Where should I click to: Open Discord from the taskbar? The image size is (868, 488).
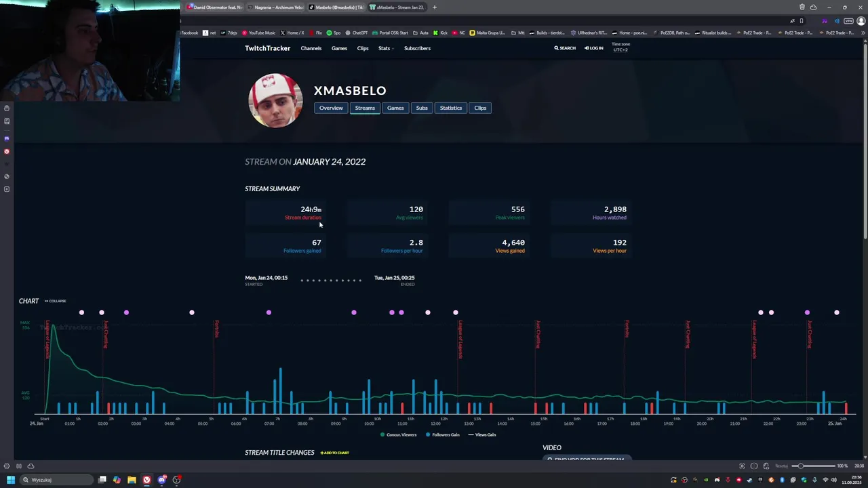point(161,480)
